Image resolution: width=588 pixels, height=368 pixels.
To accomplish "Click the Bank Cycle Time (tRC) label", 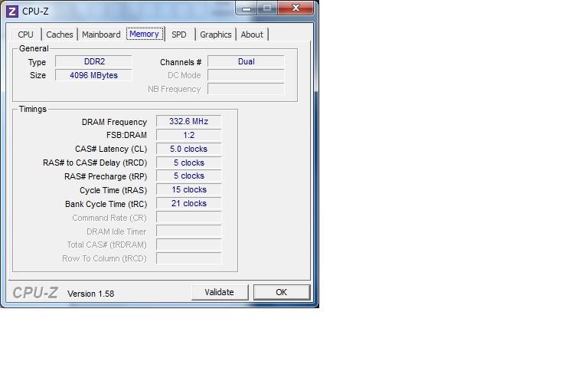I will pyautogui.click(x=106, y=204).
